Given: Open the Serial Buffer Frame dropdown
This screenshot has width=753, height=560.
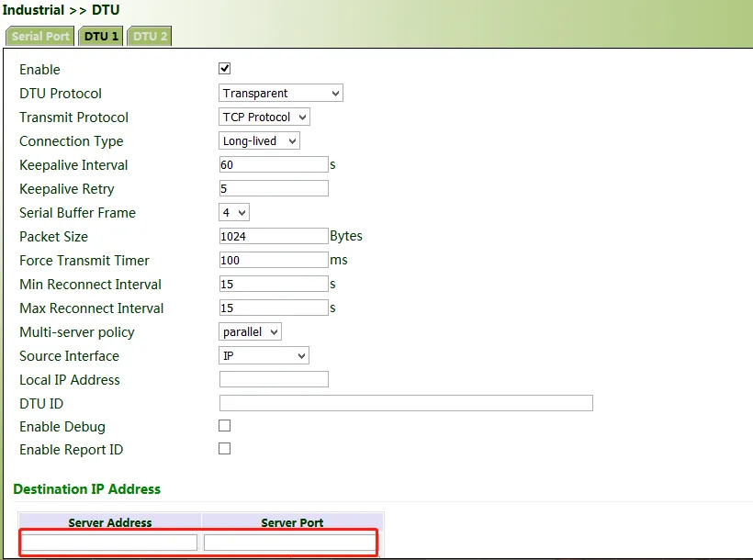Looking at the screenshot, I should pyautogui.click(x=234, y=212).
